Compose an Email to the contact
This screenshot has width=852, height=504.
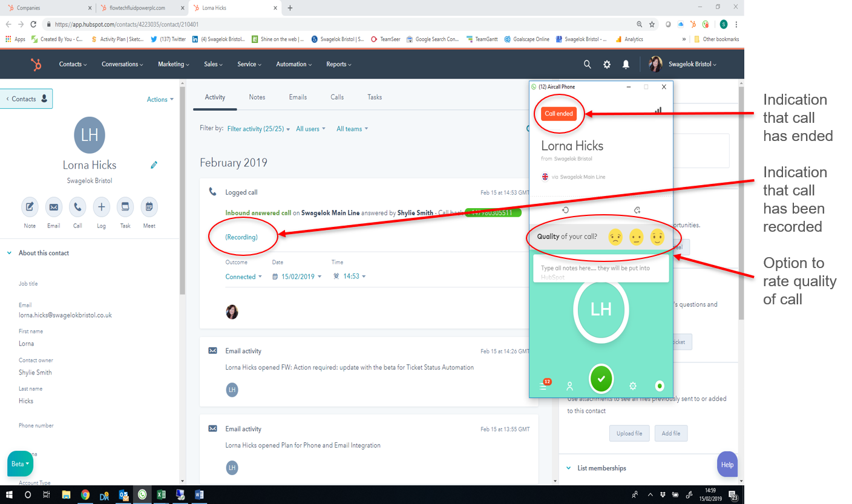53,207
